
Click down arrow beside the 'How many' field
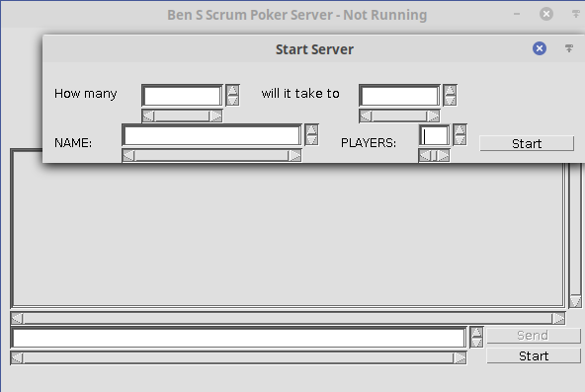[x=232, y=101]
